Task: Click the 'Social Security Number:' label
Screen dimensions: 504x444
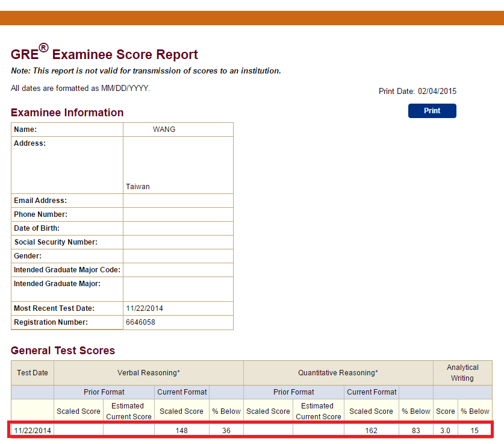Action: tap(56, 242)
